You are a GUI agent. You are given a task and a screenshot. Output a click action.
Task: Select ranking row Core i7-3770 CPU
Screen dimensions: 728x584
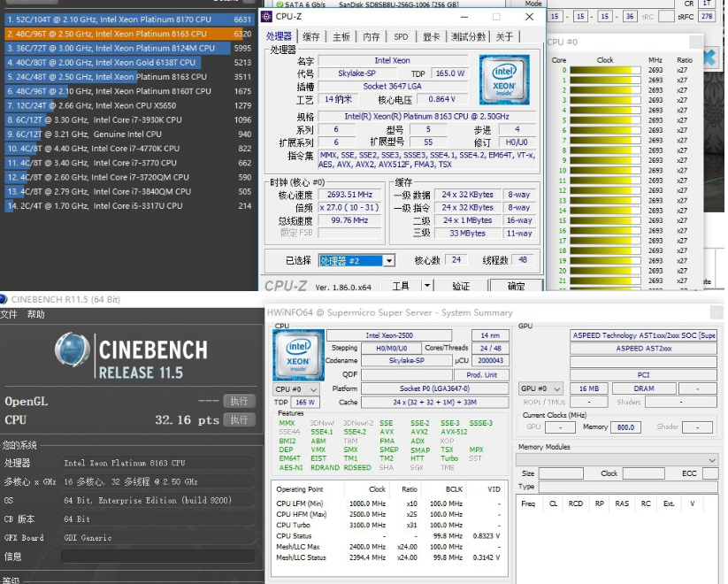(x=128, y=163)
